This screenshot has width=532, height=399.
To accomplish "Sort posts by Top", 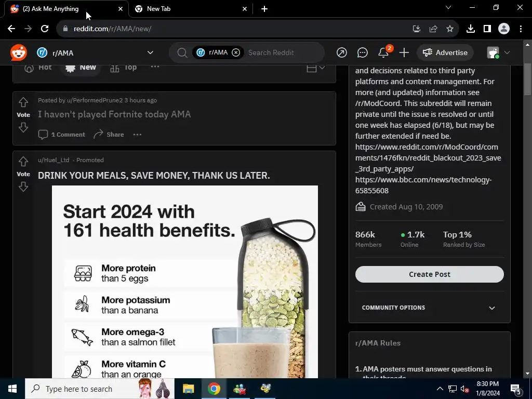I will [124, 68].
